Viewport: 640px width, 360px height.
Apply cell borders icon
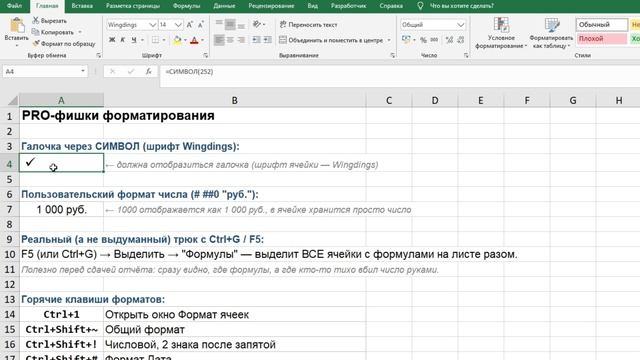pyautogui.click(x=155, y=40)
